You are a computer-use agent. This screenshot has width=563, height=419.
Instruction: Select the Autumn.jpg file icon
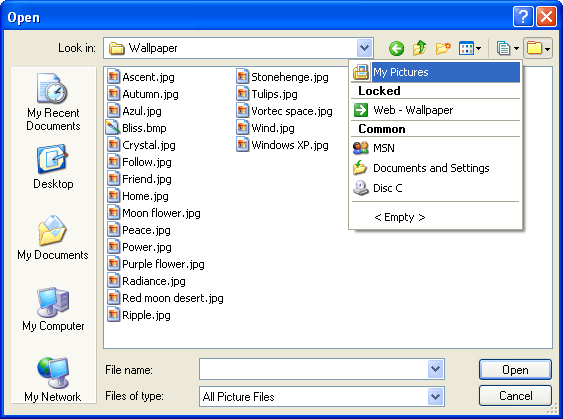[x=113, y=94]
